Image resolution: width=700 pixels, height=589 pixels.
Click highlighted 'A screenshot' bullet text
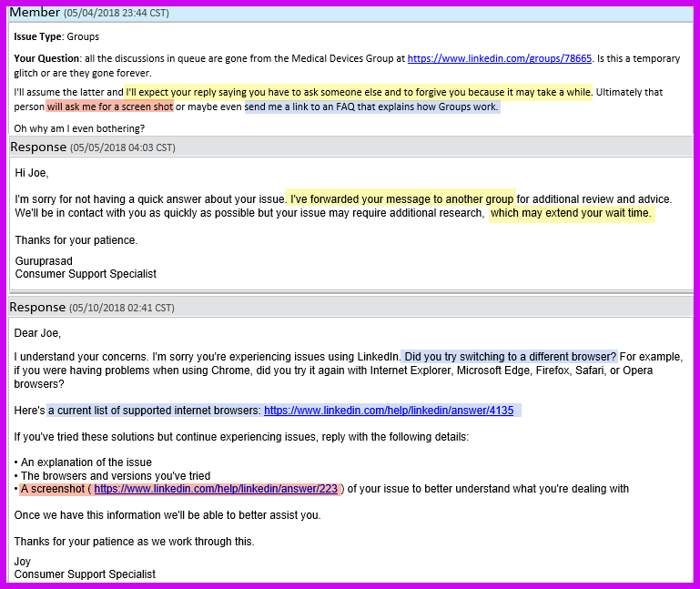pyautogui.click(x=53, y=489)
